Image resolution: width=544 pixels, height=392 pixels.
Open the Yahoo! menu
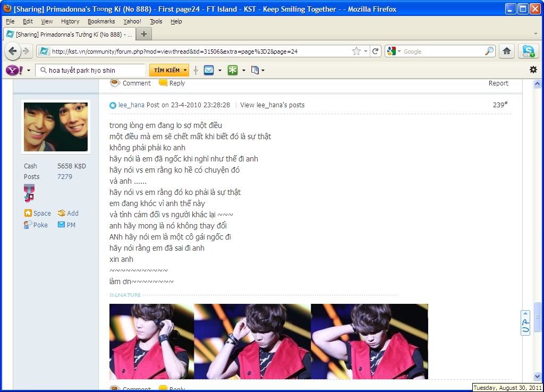(132, 21)
